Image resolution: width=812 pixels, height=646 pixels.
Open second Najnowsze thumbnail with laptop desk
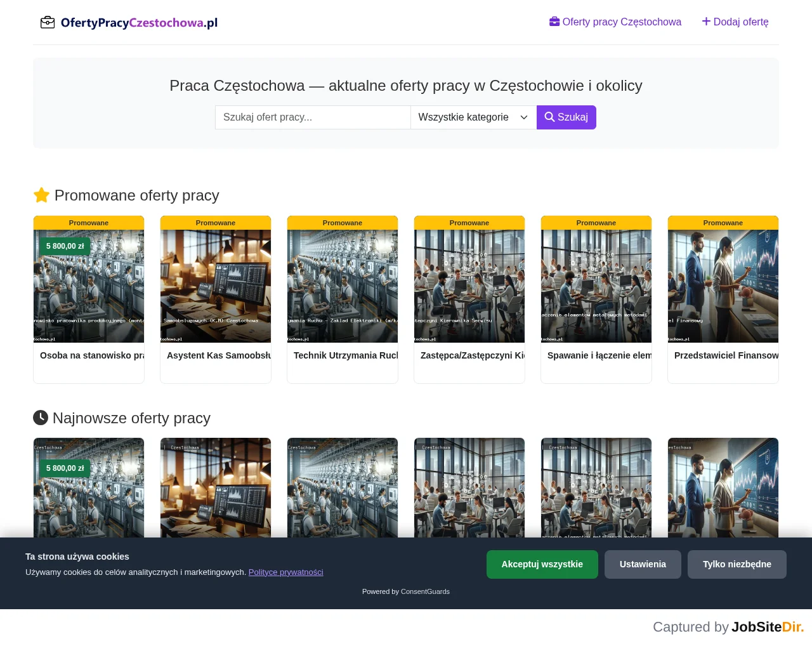click(216, 487)
